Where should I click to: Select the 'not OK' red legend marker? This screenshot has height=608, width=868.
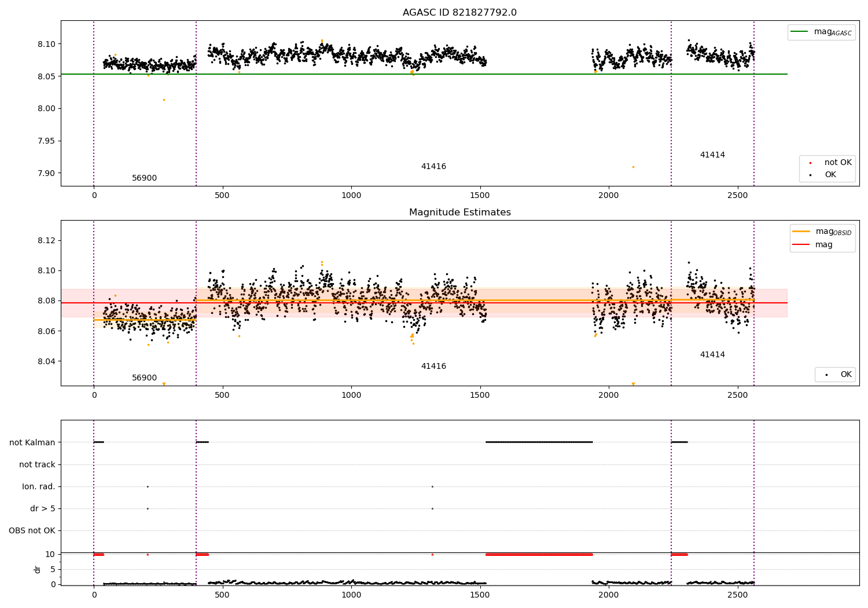coord(810,163)
